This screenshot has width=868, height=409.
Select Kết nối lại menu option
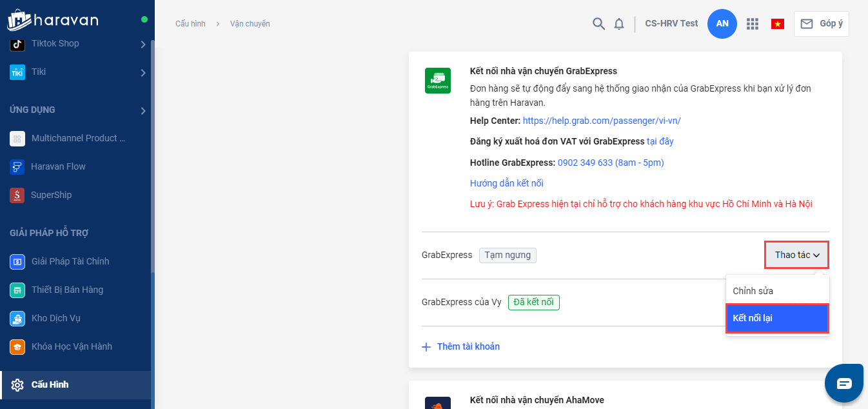(x=777, y=319)
